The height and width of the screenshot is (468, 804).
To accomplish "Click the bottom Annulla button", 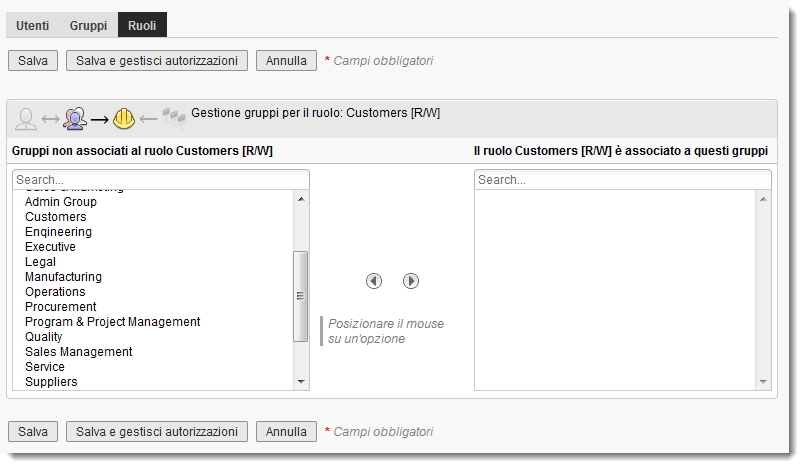I will click(x=286, y=432).
